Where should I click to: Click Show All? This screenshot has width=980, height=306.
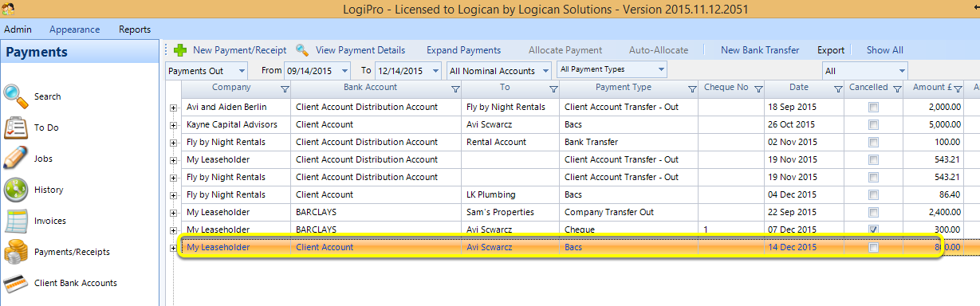coord(885,50)
